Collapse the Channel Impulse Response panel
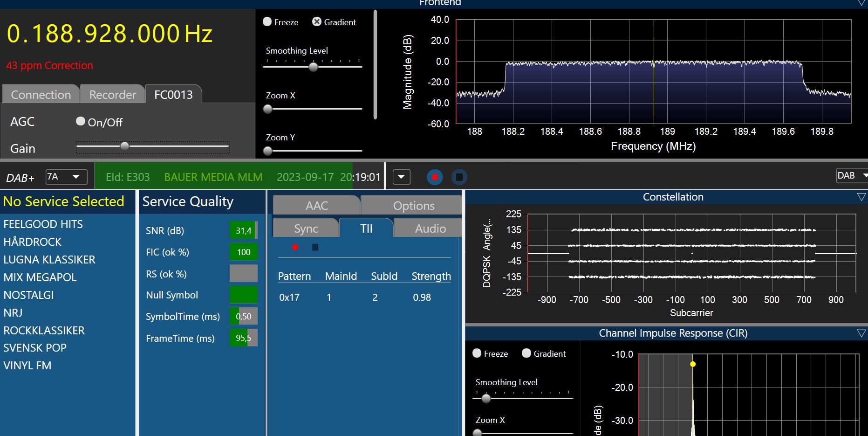The height and width of the screenshot is (436, 868). (x=861, y=333)
